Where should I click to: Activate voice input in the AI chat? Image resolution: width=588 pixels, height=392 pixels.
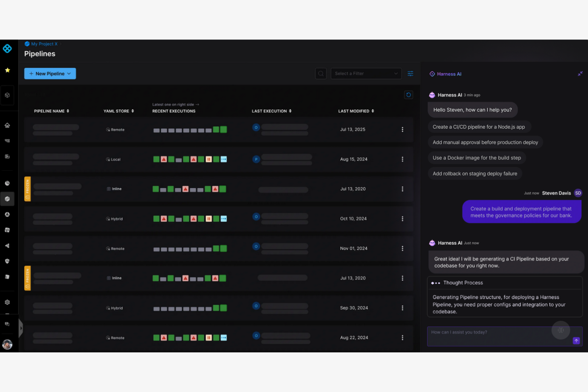pyautogui.click(x=561, y=330)
